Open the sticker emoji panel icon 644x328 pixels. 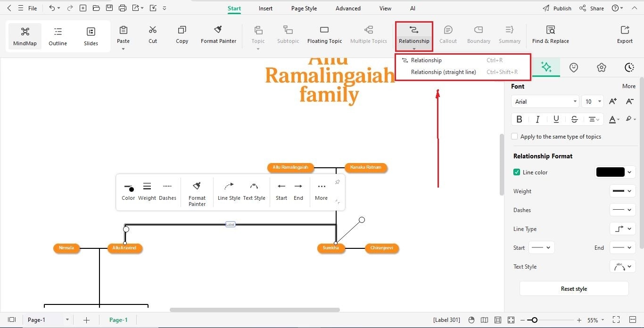tap(573, 67)
